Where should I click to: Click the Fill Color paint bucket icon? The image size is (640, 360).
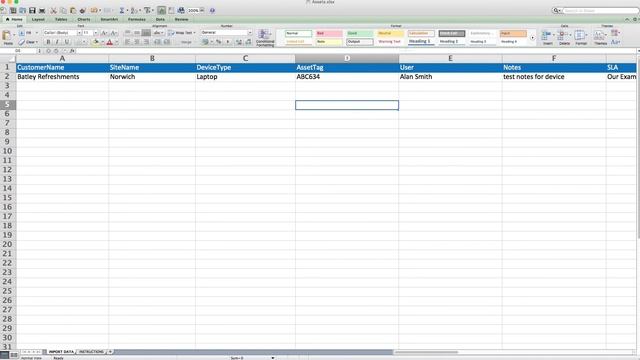(96, 42)
